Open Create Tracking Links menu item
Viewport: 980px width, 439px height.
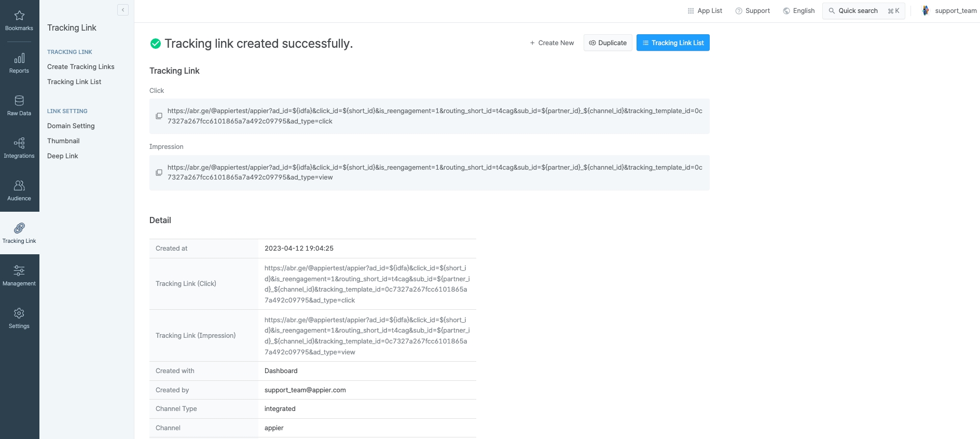coord(81,67)
